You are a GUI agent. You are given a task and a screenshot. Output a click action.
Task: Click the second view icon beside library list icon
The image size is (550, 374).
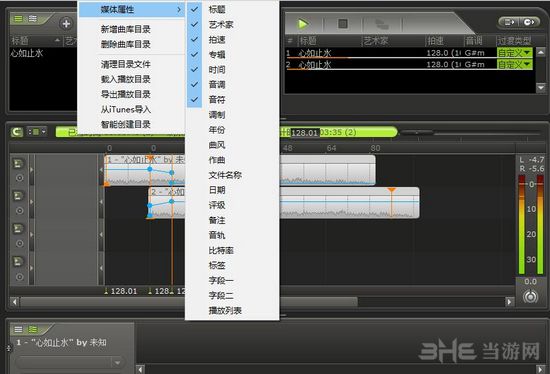click(33, 19)
